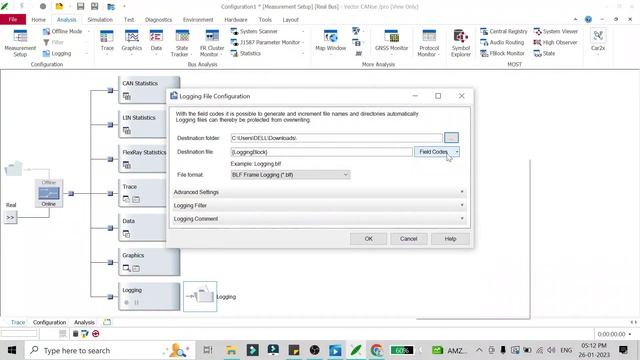Open the Map Window

click(x=331, y=40)
